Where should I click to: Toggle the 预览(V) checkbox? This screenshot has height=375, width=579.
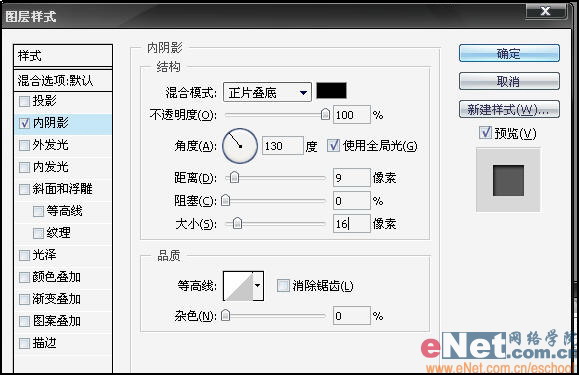pyautogui.click(x=485, y=133)
